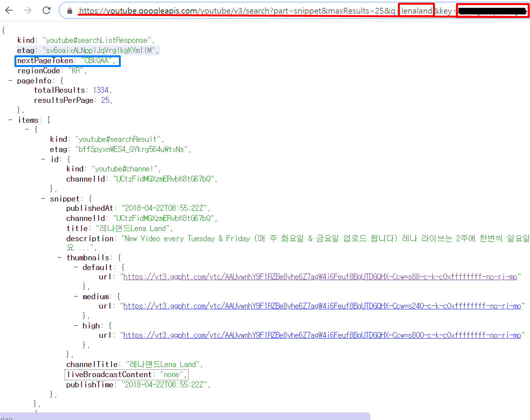The width and height of the screenshot is (530, 420).
Task: Click the liveBroadcastContent "none" line
Action: pyautogui.click(x=127, y=374)
